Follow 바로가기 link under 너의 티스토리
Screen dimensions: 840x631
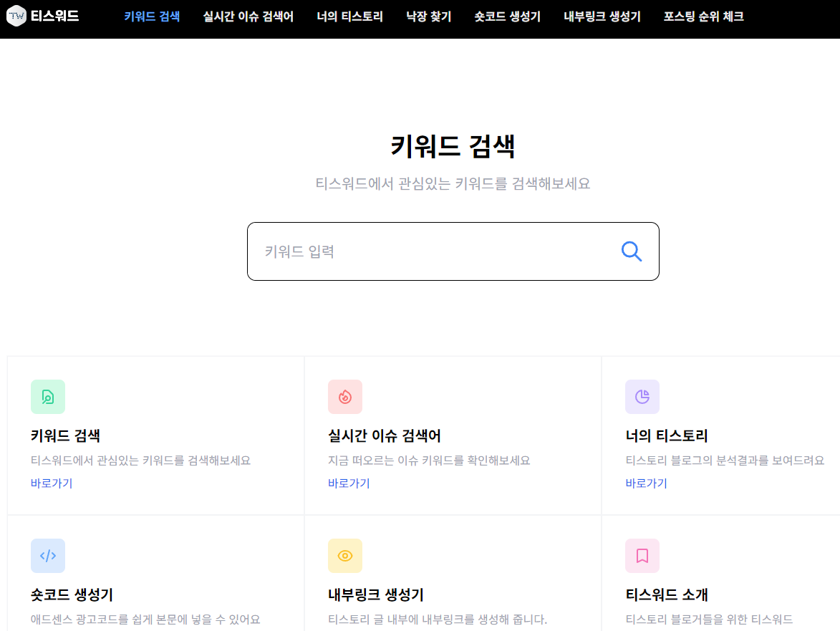[646, 483]
